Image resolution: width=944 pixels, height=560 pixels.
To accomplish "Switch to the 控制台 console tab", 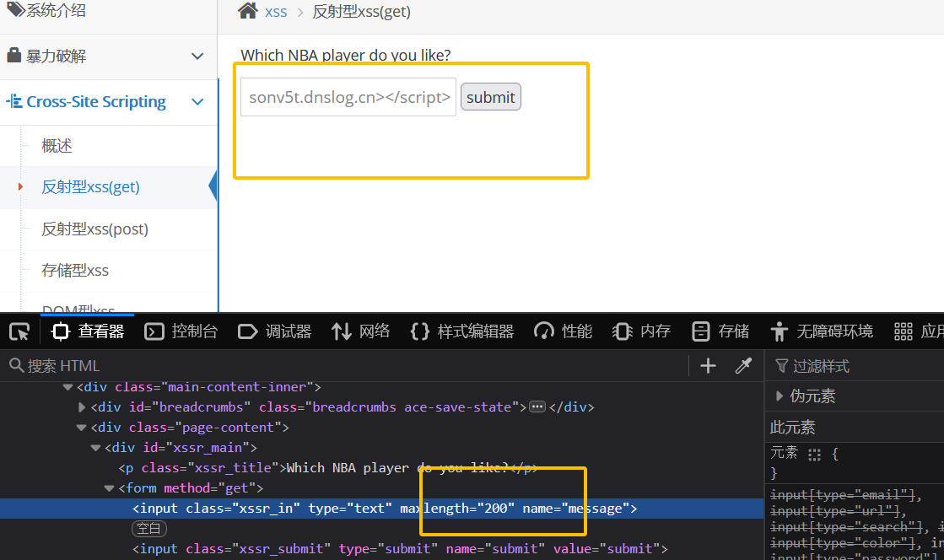I will 181,331.
